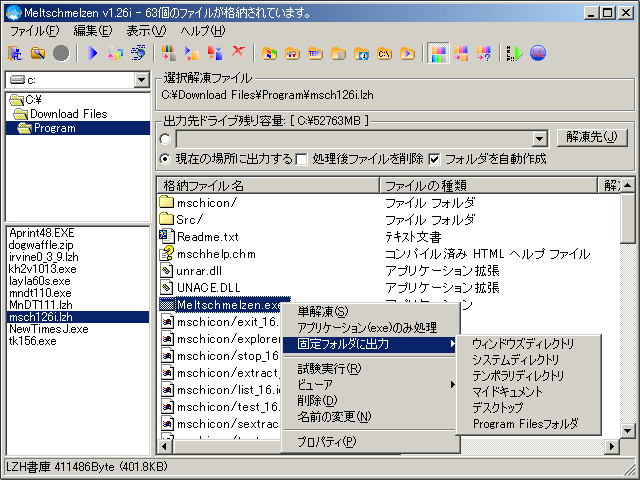
Task: Click the folder with play arrow icon
Action: (407, 53)
